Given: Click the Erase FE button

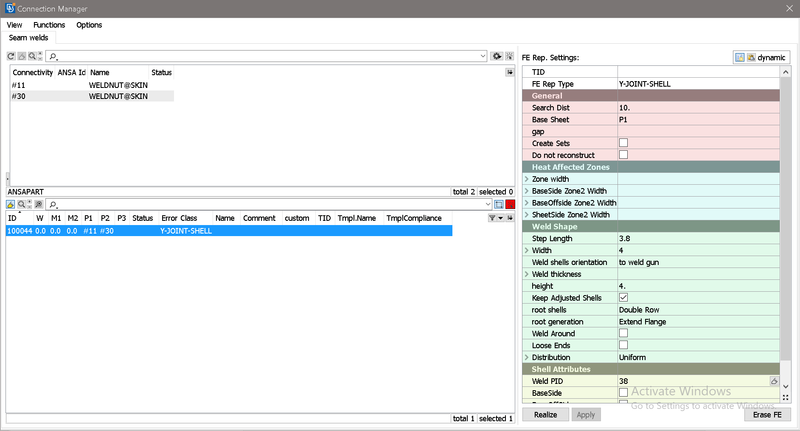Looking at the screenshot, I should point(767,415).
